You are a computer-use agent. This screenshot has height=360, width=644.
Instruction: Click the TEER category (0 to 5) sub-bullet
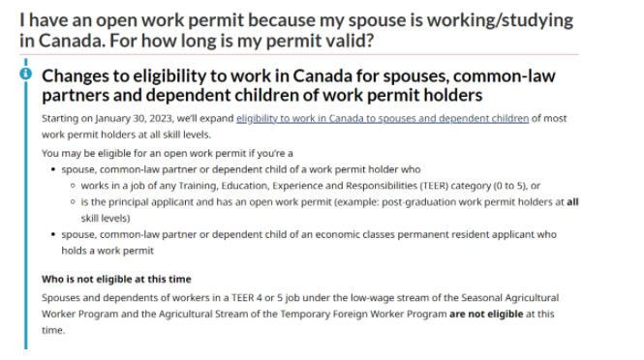click(x=311, y=186)
